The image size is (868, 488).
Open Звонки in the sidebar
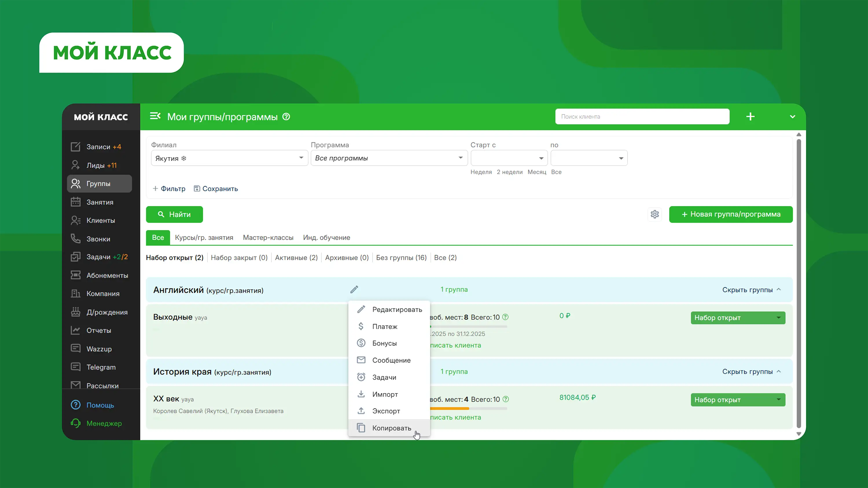pos(98,239)
